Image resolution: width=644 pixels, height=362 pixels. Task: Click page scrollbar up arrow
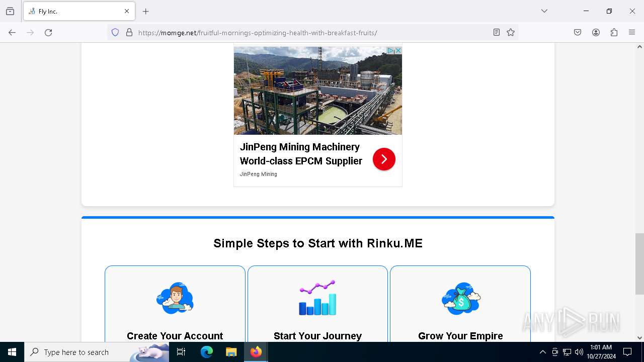click(639, 47)
